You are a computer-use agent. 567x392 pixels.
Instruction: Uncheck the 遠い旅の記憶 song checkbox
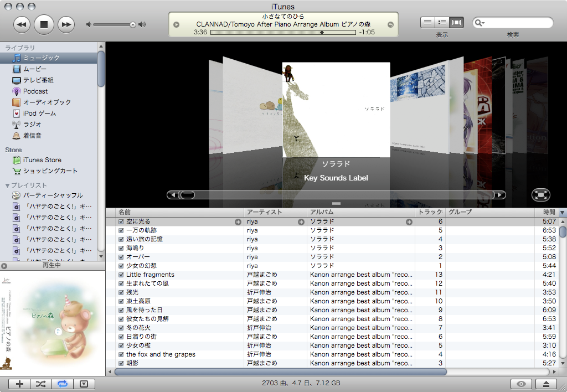pyautogui.click(x=121, y=239)
